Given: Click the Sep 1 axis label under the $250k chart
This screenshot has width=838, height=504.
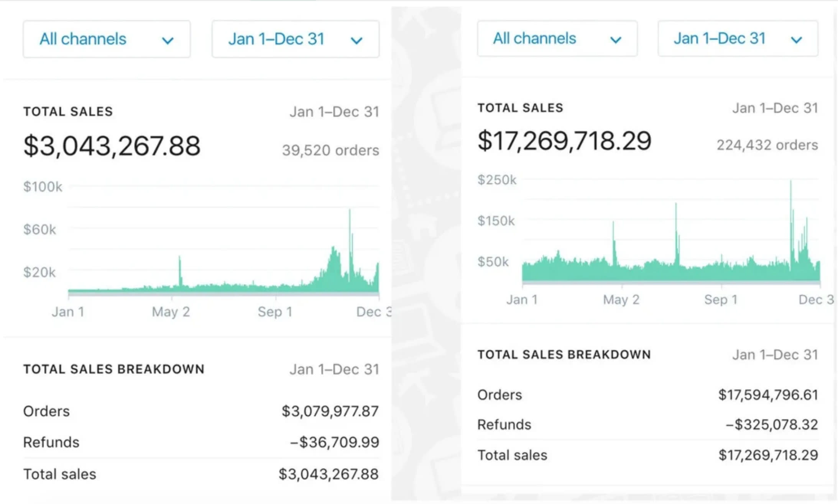Looking at the screenshot, I should pyautogui.click(x=721, y=299).
